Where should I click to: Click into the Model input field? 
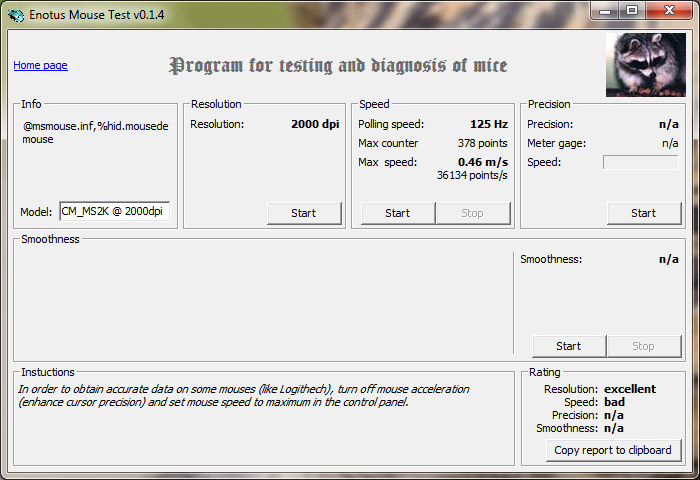pyautogui.click(x=115, y=211)
